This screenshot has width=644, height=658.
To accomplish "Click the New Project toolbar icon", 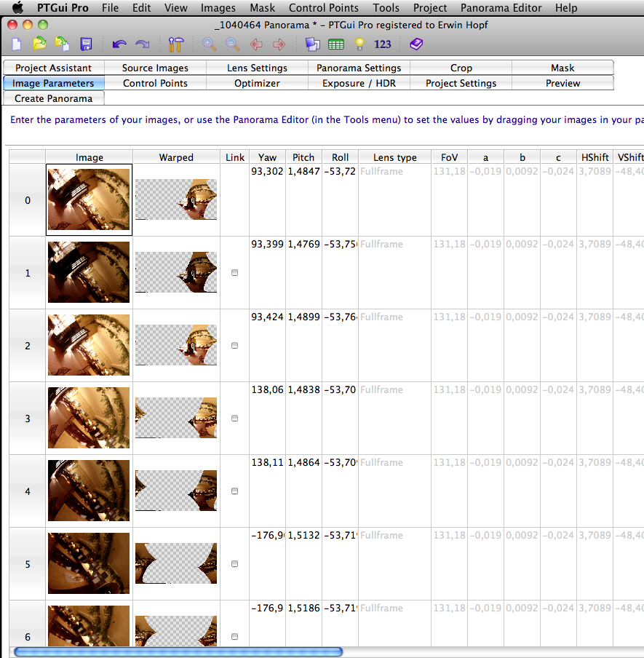I will [x=17, y=44].
